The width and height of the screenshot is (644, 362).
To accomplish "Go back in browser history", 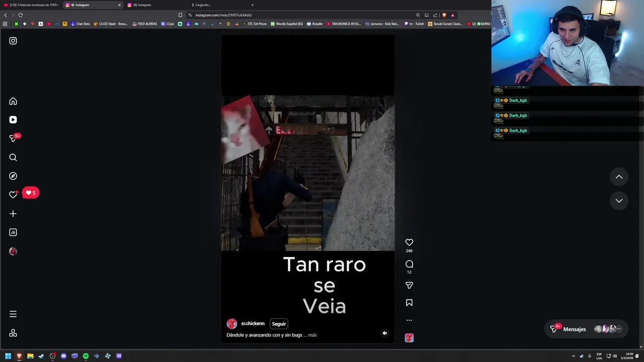I will (x=6, y=15).
